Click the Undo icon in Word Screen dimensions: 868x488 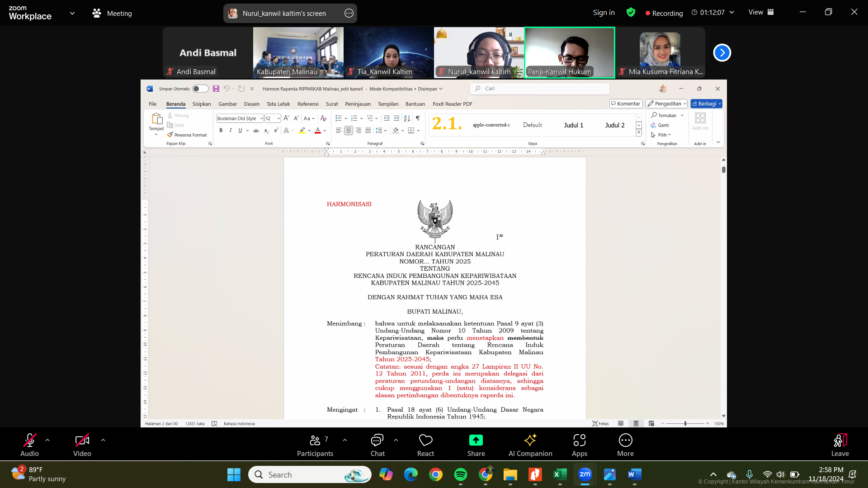(x=226, y=89)
